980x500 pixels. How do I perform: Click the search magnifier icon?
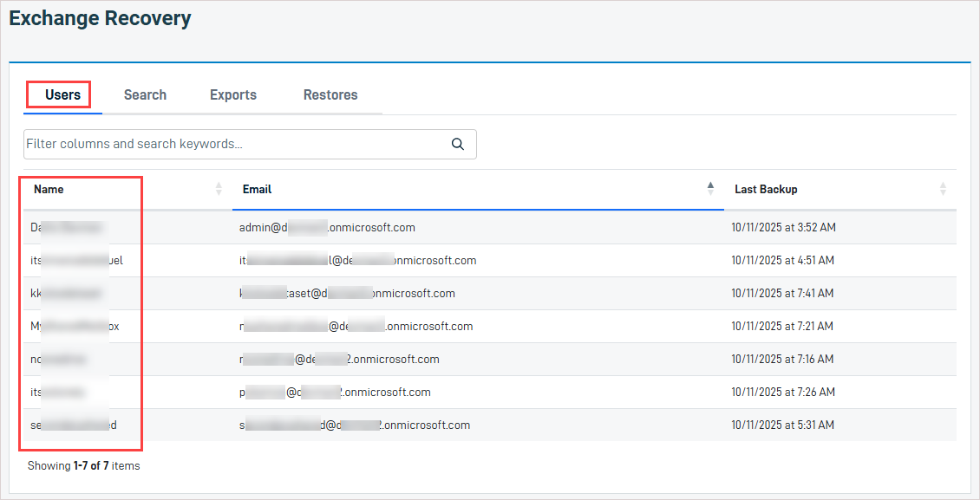(x=458, y=144)
